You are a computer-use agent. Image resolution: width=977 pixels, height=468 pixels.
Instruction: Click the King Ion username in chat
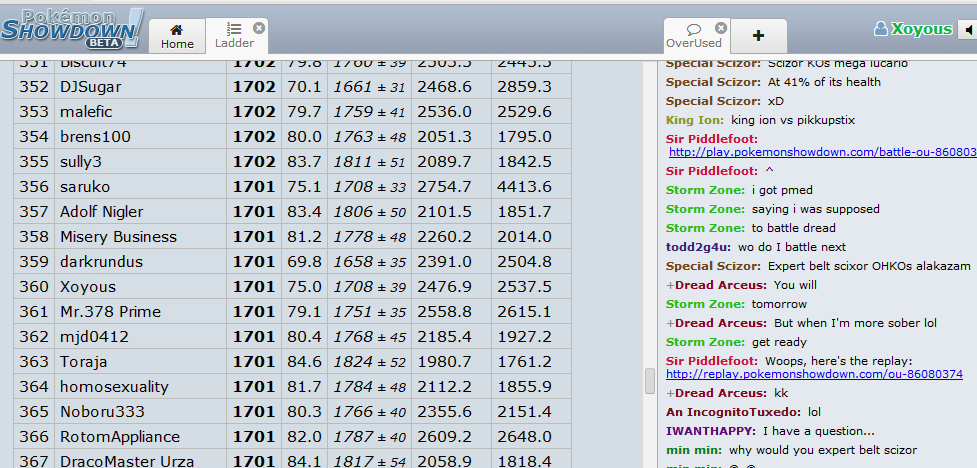(x=693, y=120)
